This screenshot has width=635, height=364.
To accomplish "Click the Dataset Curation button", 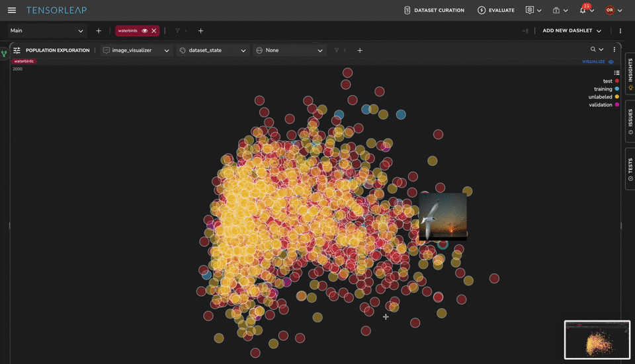I will pyautogui.click(x=434, y=11).
